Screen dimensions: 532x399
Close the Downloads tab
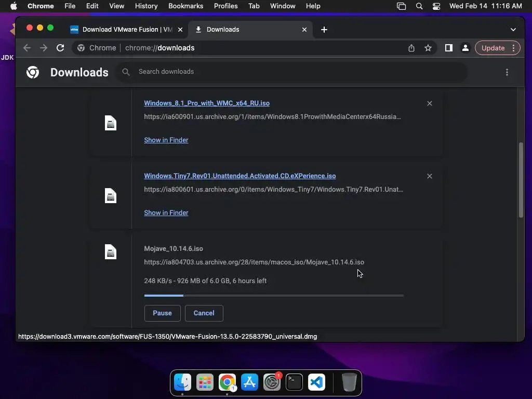click(x=304, y=30)
